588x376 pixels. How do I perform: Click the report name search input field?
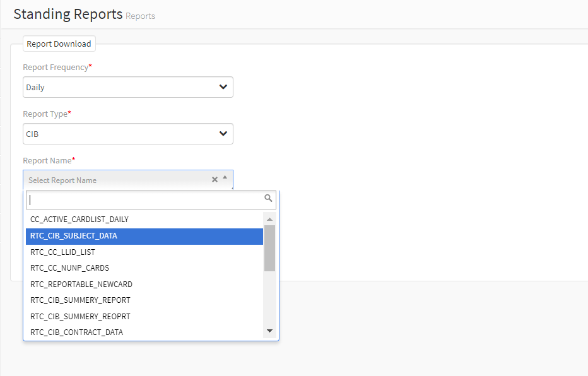pyautogui.click(x=151, y=200)
